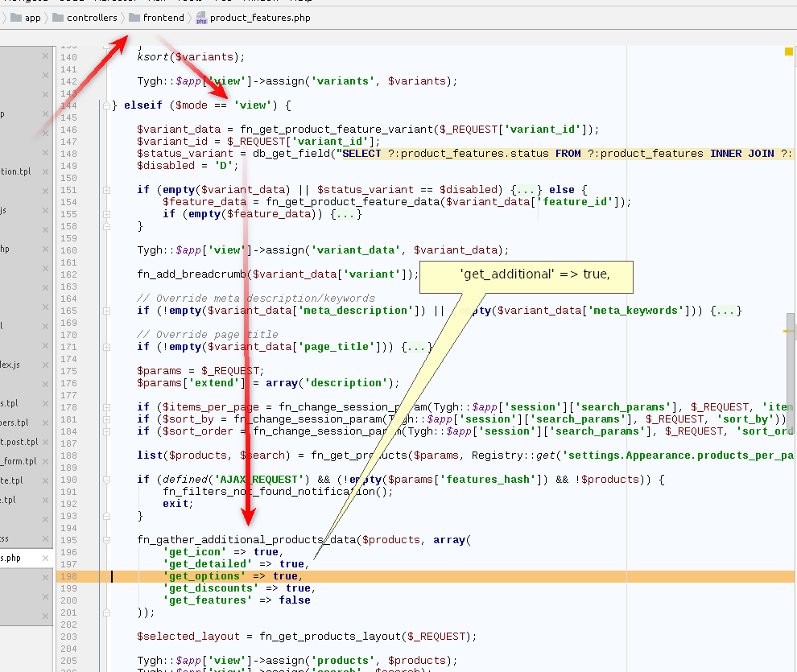
Task: Click 'ksort' on line 140
Action: (153, 57)
